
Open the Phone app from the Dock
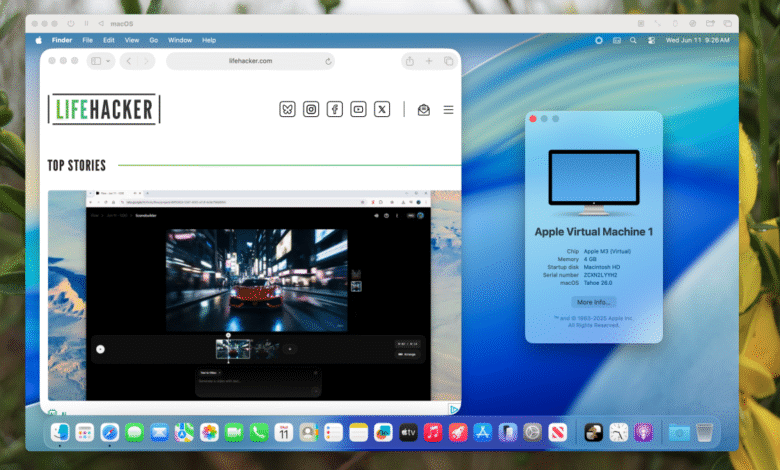pos(259,432)
